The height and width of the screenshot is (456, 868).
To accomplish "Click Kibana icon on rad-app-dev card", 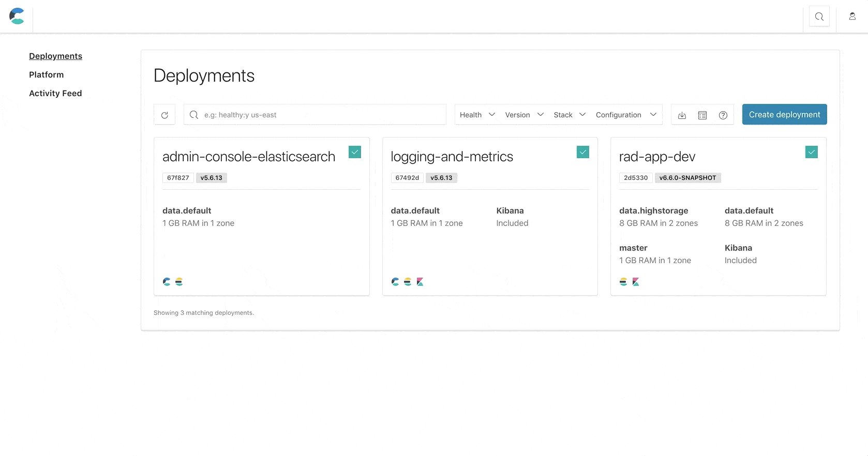I will click(636, 282).
